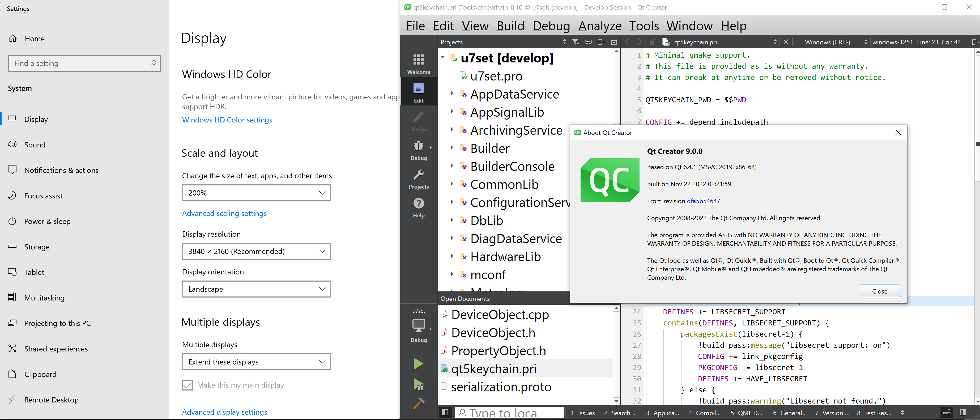Open revision dfa5b54647 link
980x420 pixels.
click(x=703, y=201)
